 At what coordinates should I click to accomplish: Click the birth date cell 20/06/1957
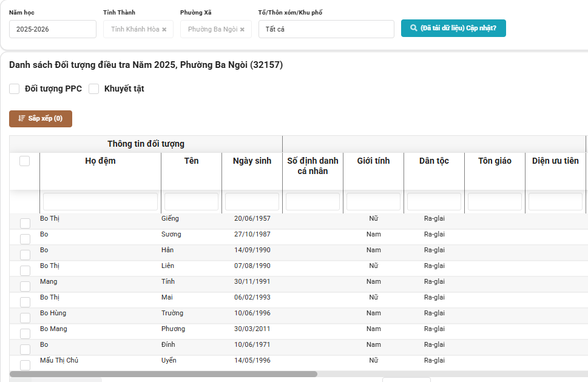coord(252,218)
